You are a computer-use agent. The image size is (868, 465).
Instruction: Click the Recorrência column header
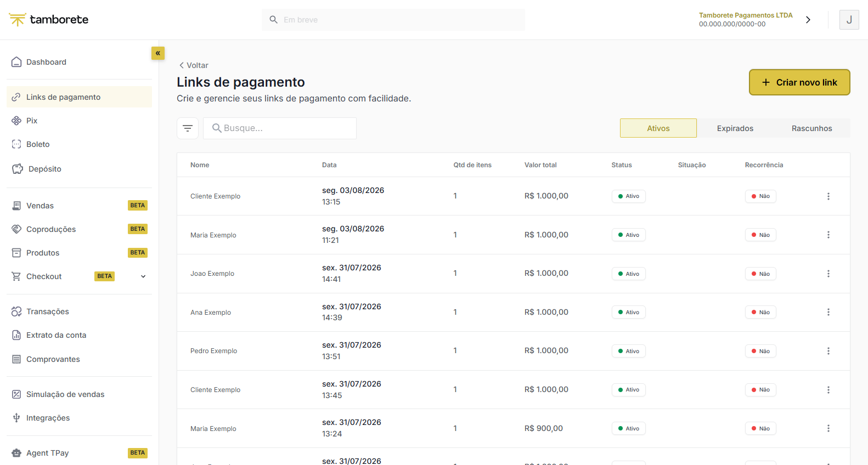(x=764, y=165)
